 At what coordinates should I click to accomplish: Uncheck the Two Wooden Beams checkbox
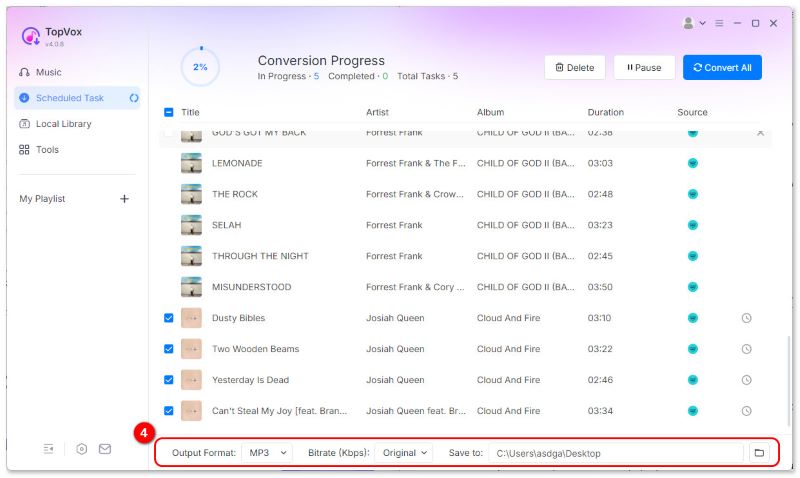169,349
